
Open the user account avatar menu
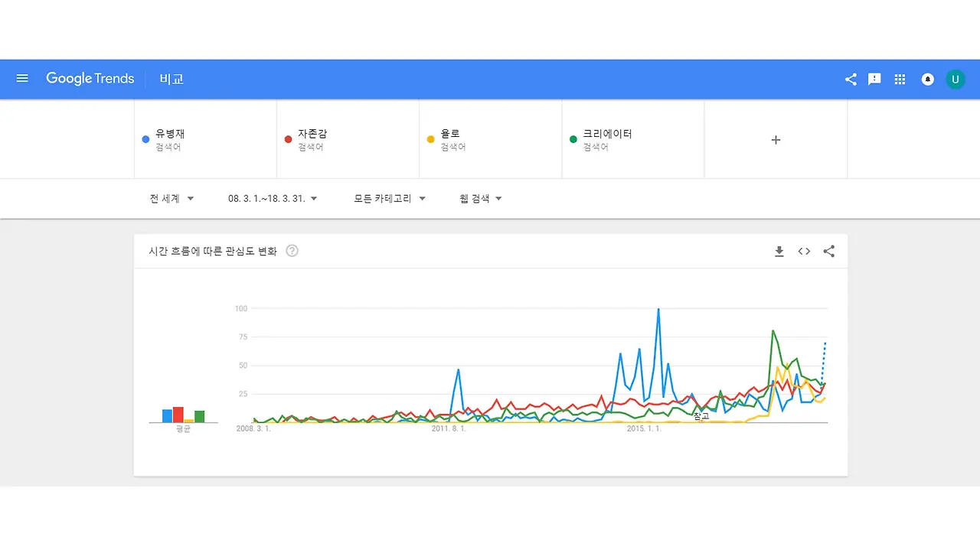[x=955, y=79]
